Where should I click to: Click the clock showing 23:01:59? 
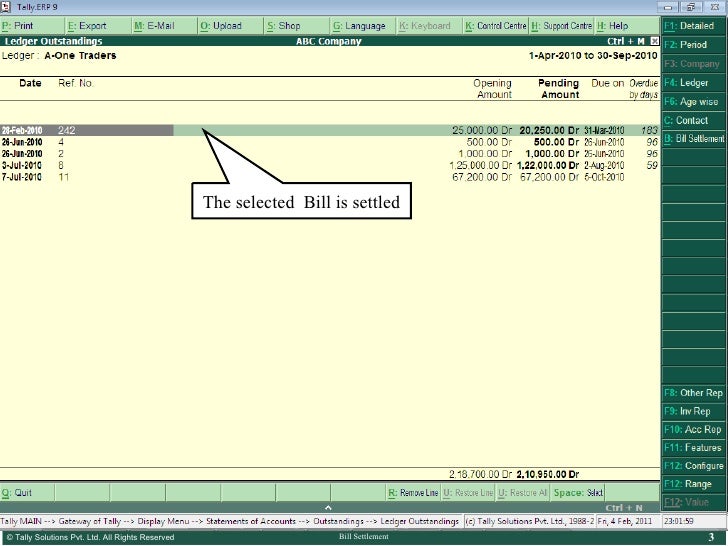679,521
